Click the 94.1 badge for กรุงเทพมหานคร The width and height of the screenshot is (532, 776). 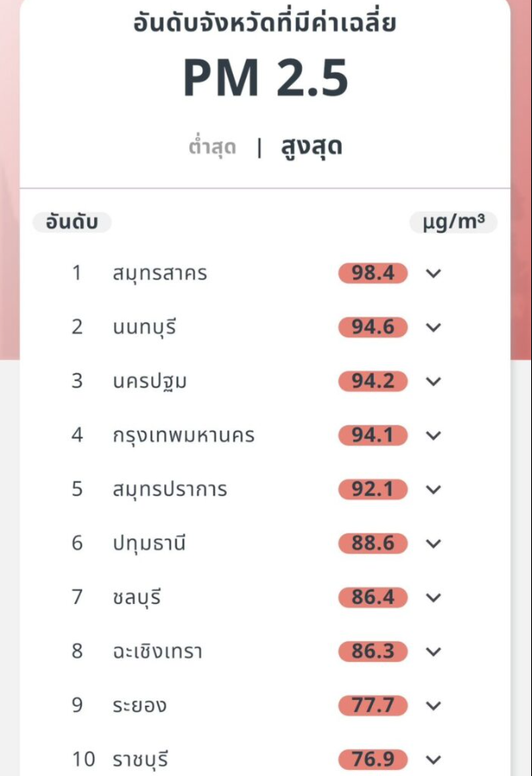tap(373, 435)
